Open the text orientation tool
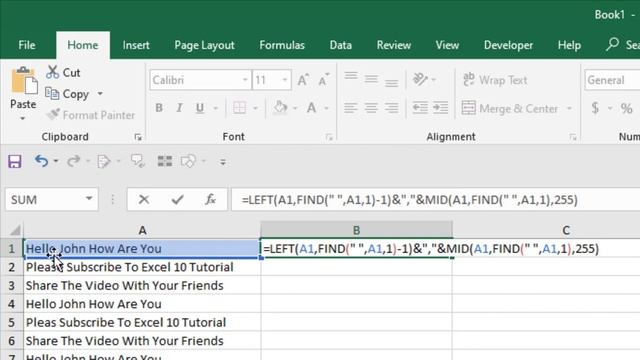Viewport: 640px width, 360px height. [420, 79]
